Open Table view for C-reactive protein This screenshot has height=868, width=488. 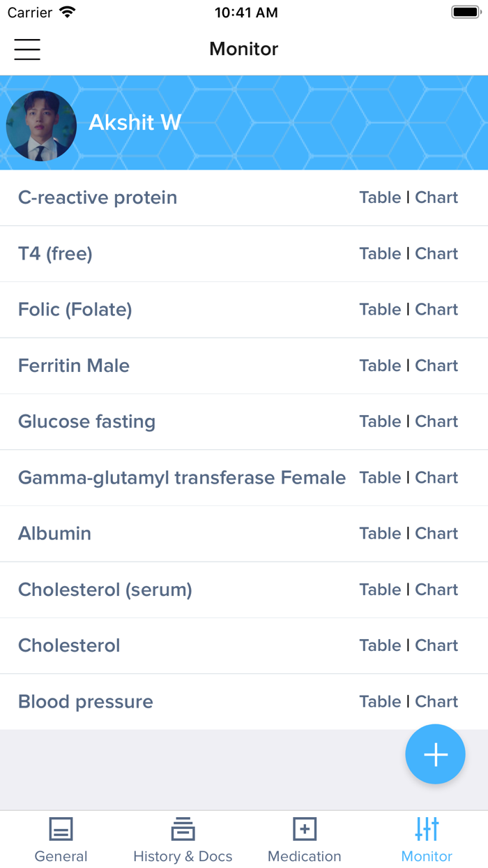click(380, 197)
